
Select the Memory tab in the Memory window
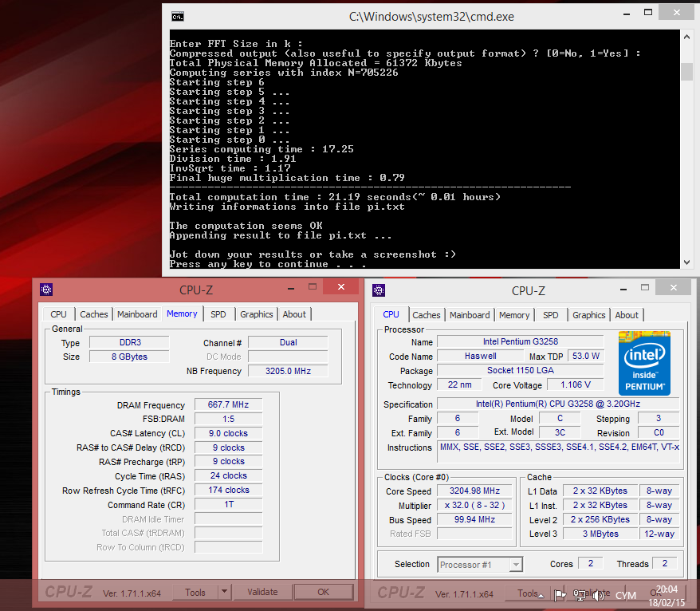pos(182,313)
